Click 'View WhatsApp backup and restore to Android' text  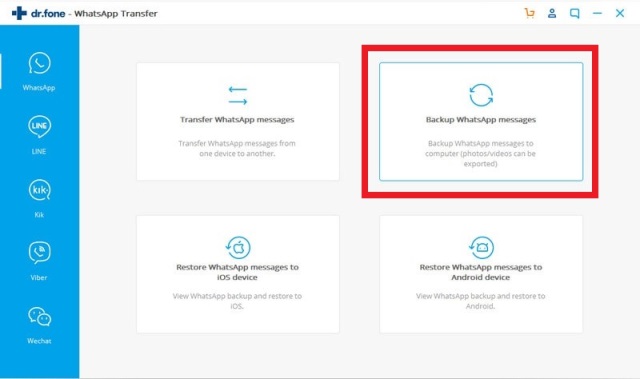pyautogui.click(x=481, y=301)
